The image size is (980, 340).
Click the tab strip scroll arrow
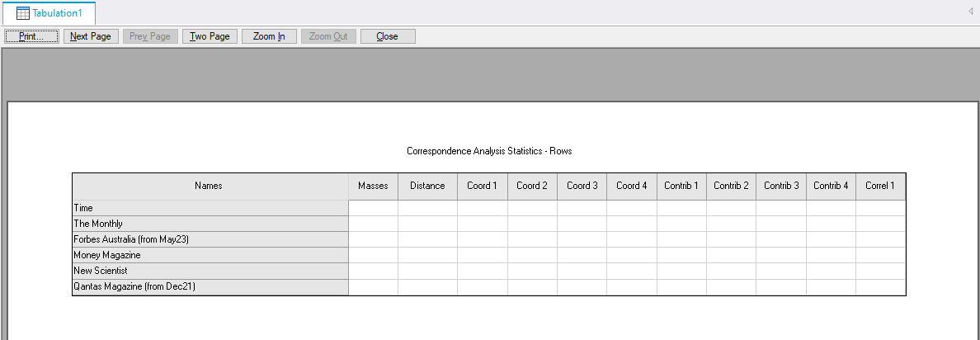click(x=970, y=12)
